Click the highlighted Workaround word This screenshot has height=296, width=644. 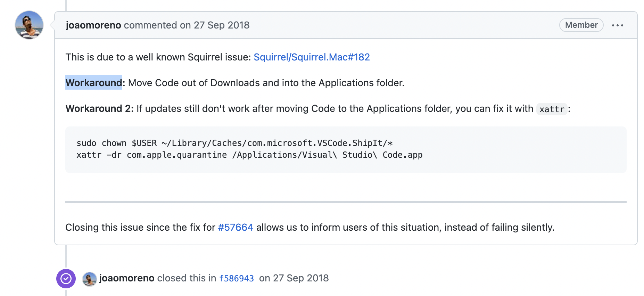click(94, 83)
